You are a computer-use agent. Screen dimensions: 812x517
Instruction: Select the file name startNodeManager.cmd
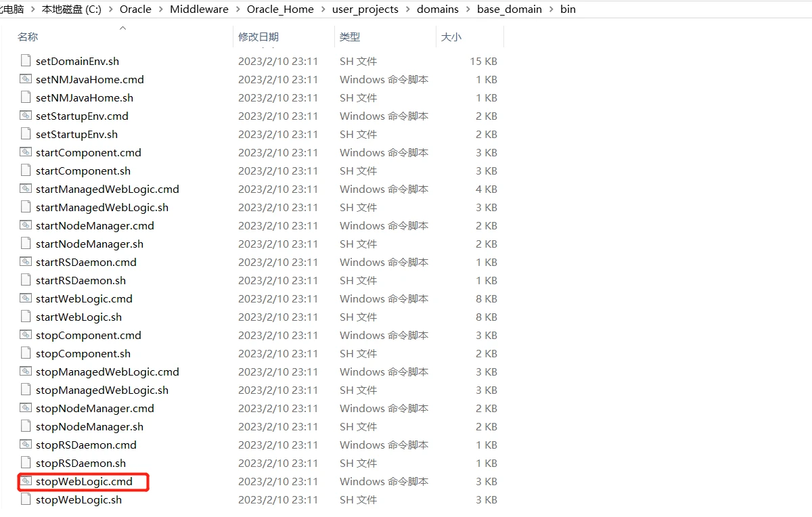(95, 225)
